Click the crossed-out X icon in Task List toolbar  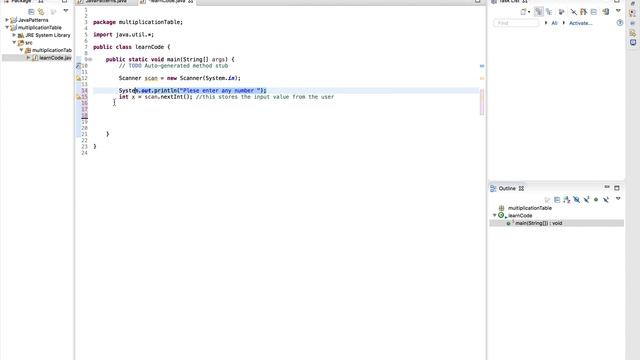(573, 12)
